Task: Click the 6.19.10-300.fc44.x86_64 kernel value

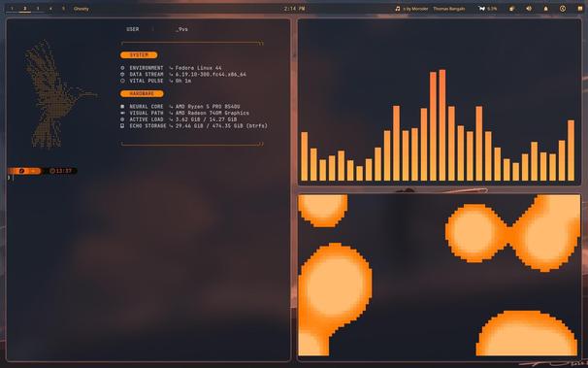Action: [211, 74]
